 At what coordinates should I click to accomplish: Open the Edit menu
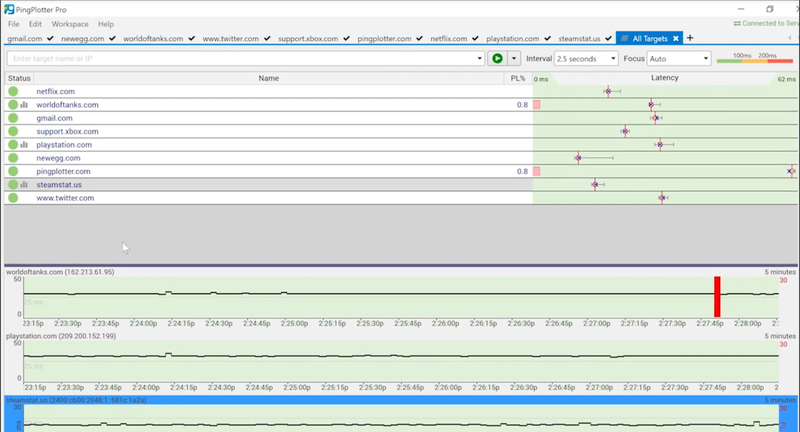pos(35,24)
